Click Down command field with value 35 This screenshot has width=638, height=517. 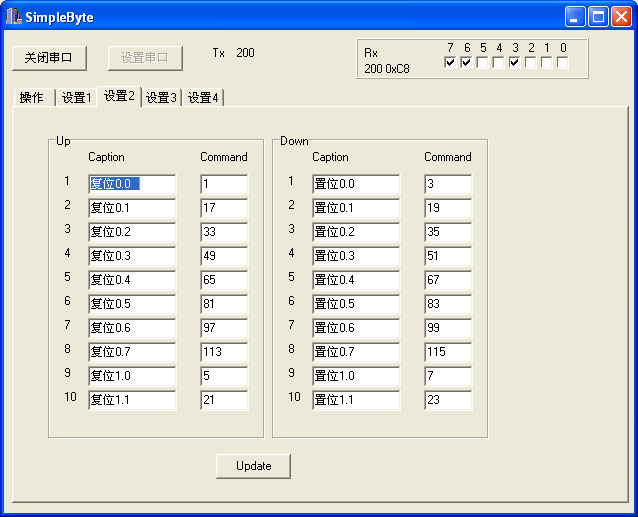coord(448,232)
